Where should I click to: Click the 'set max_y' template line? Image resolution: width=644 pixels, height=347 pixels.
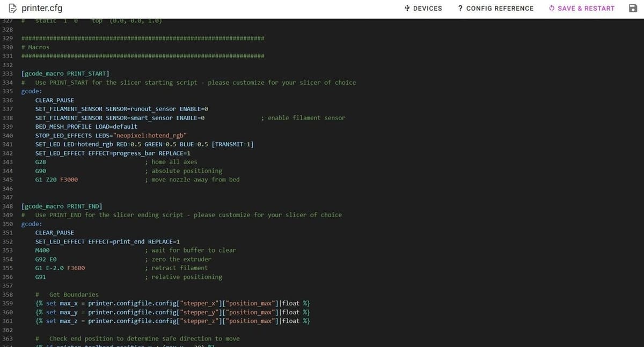172,312
